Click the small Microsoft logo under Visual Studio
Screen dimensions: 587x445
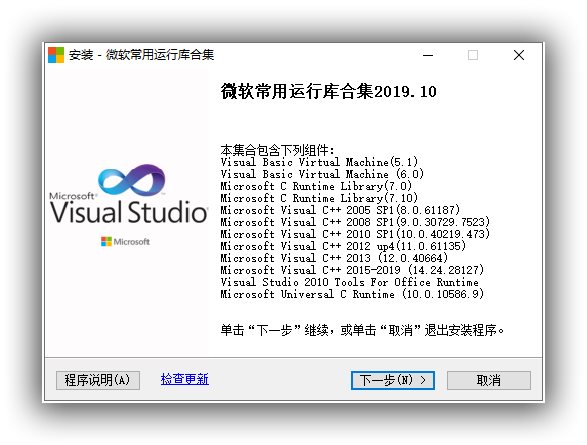coord(125,242)
